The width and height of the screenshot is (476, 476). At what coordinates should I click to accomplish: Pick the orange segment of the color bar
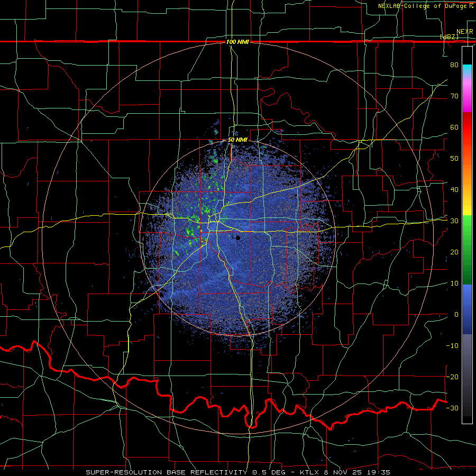tap(467, 173)
